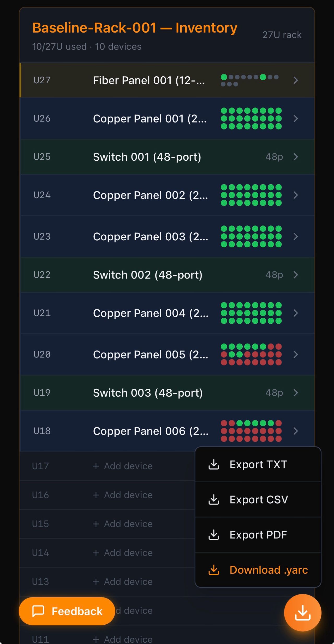Expand Switch 003 row chevron

click(x=295, y=393)
